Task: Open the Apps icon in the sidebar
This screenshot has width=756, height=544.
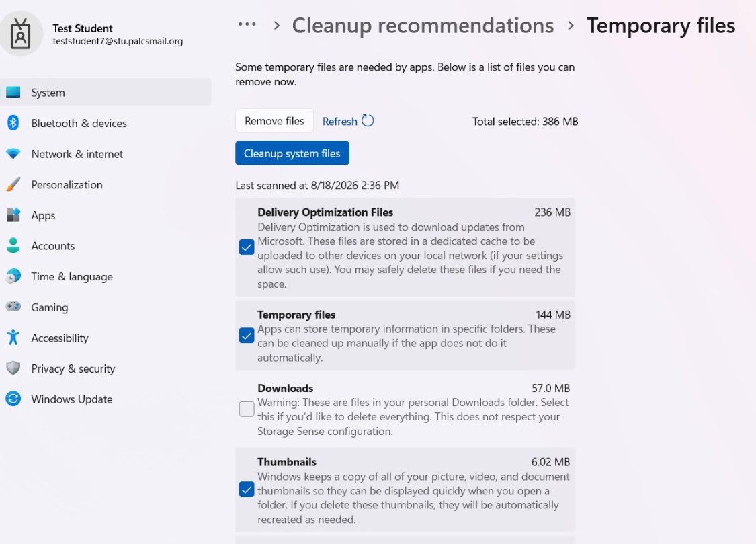Action: 13,215
